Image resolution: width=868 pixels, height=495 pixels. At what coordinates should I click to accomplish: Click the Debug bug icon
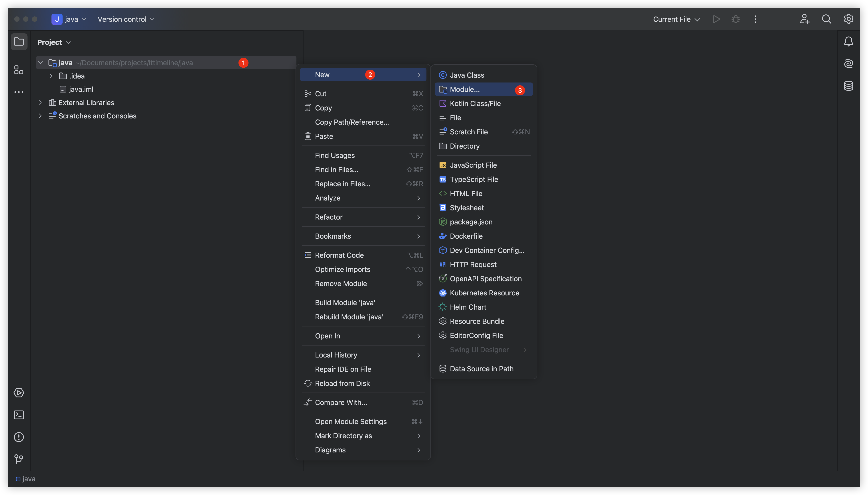coord(735,19)
